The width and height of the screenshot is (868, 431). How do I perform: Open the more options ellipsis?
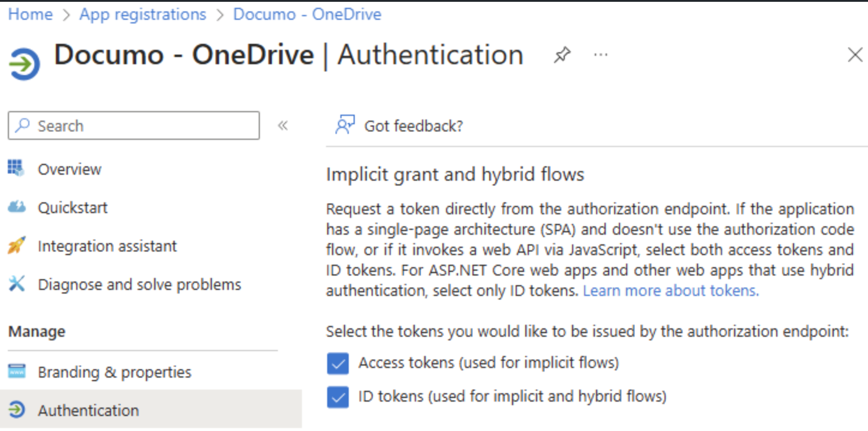click(x=600, y=55)
